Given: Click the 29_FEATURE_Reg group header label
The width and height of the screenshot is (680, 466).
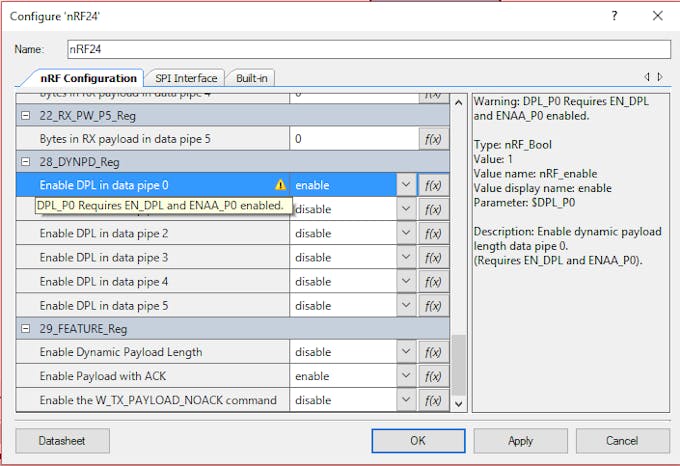Looking at the screenshot, I should (x=83, y=329).
